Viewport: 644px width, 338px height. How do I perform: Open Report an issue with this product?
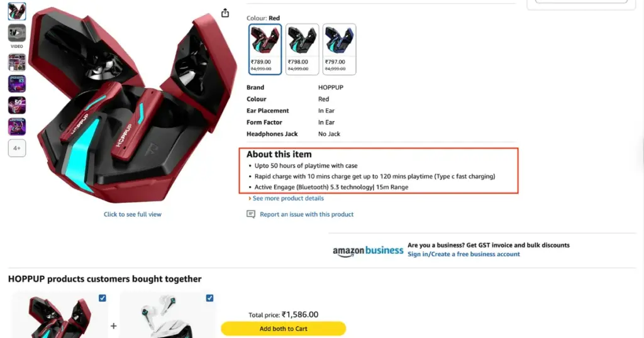[x=307, y=214]
